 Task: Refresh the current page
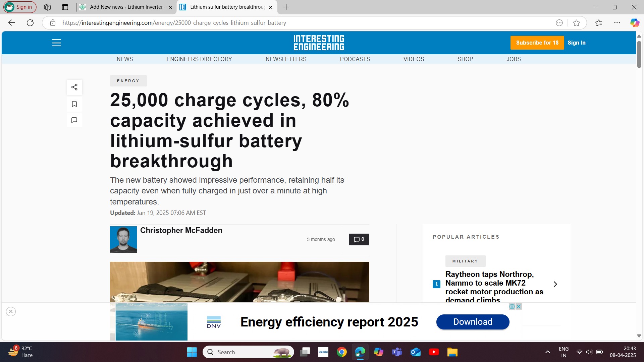point(30,22)
